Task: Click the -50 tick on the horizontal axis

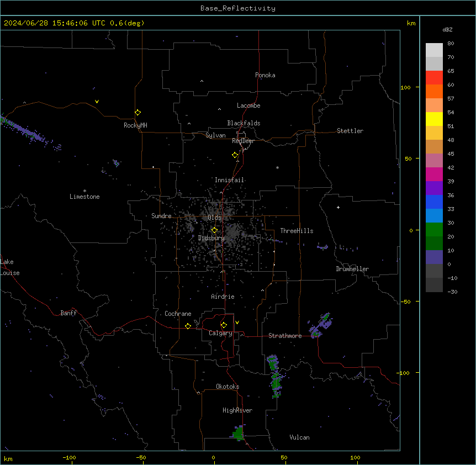Action: tap(141, 457)
